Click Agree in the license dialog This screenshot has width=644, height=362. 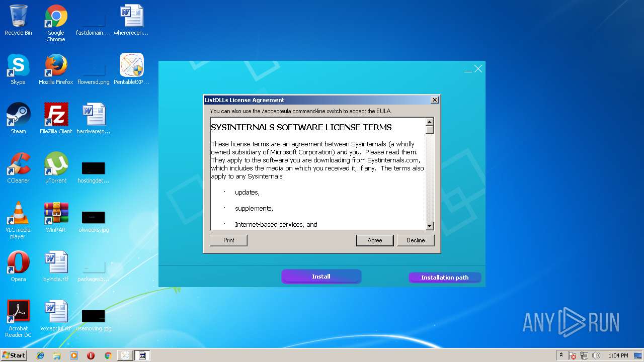click(375, 240)
